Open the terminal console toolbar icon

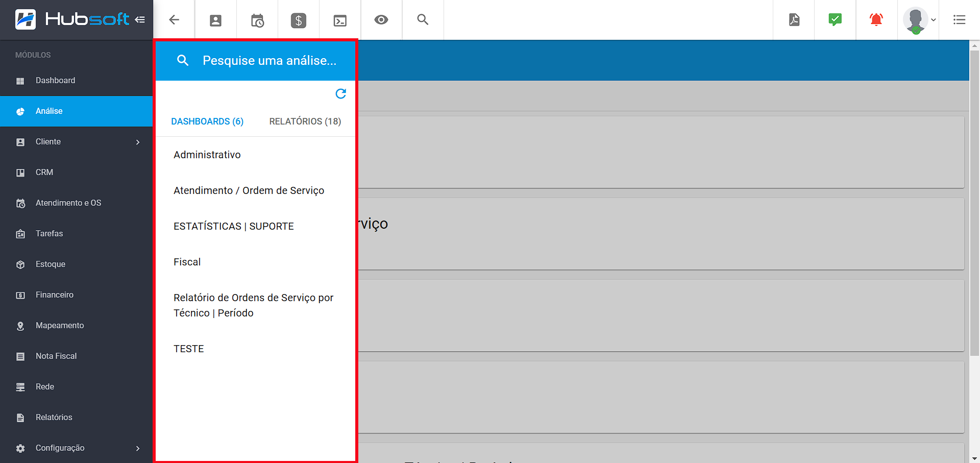click(x=340, y=20)
